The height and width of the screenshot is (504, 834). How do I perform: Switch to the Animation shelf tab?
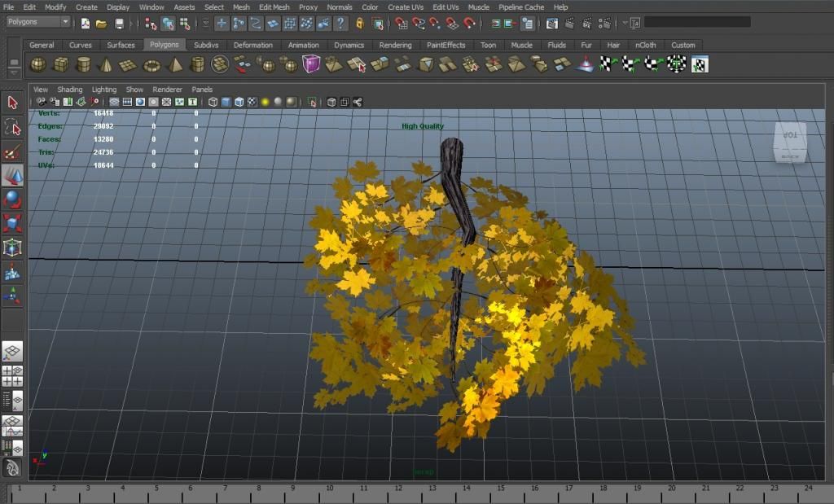[303, 46]
